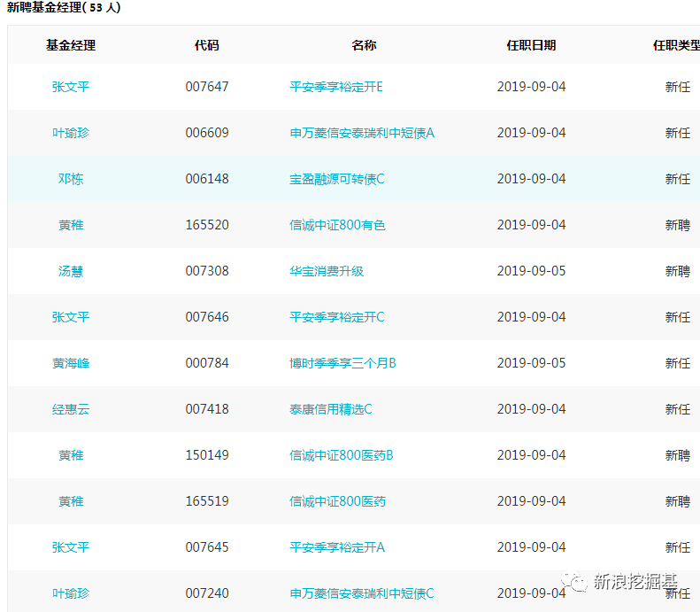This screenshot has height=612, width=700.
Task: Open manager 黄稚 link in row 165519
Action: point(71,500)
